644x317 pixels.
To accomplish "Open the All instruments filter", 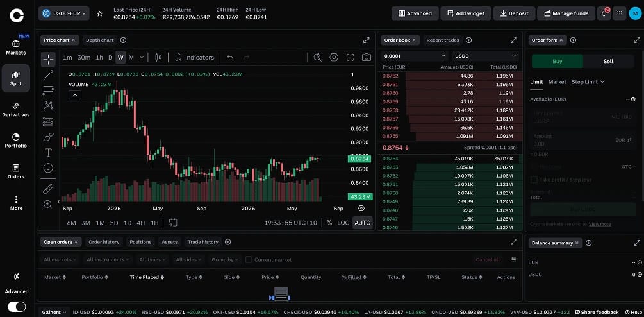I will click(108, 259).
